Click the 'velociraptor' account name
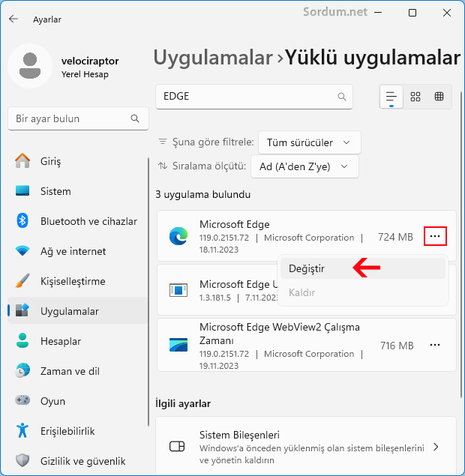The width and height of the screenshot is (465, 476). (x=90, y=61)
